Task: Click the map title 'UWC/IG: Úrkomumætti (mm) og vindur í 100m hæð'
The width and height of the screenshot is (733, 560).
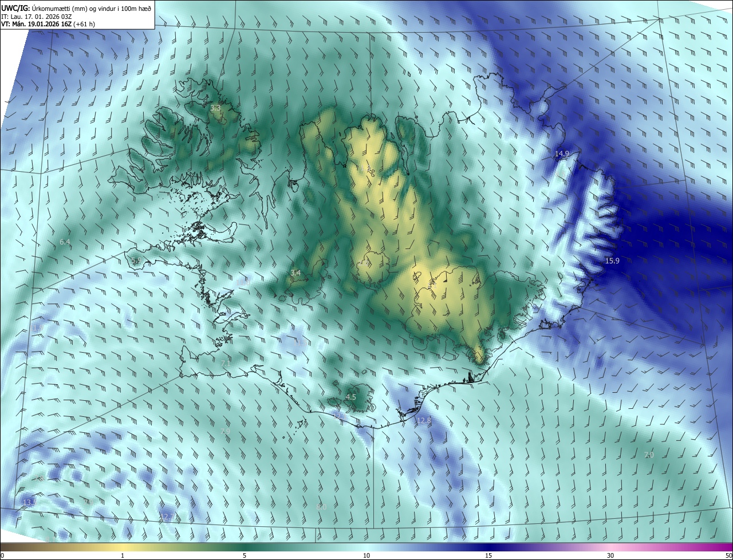Action: (x=76, y=8)
